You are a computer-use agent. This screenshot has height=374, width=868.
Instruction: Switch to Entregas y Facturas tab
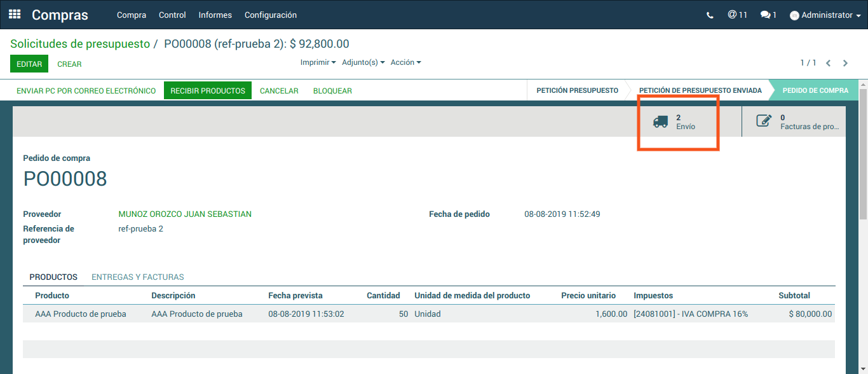click(x=138, y=277)
